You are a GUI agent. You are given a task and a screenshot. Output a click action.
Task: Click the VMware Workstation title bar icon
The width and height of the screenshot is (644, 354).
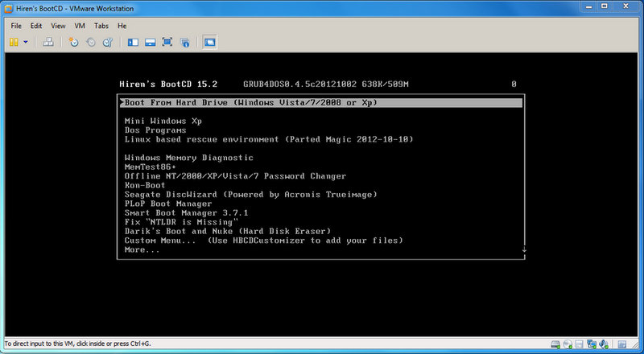pos(8,8)
